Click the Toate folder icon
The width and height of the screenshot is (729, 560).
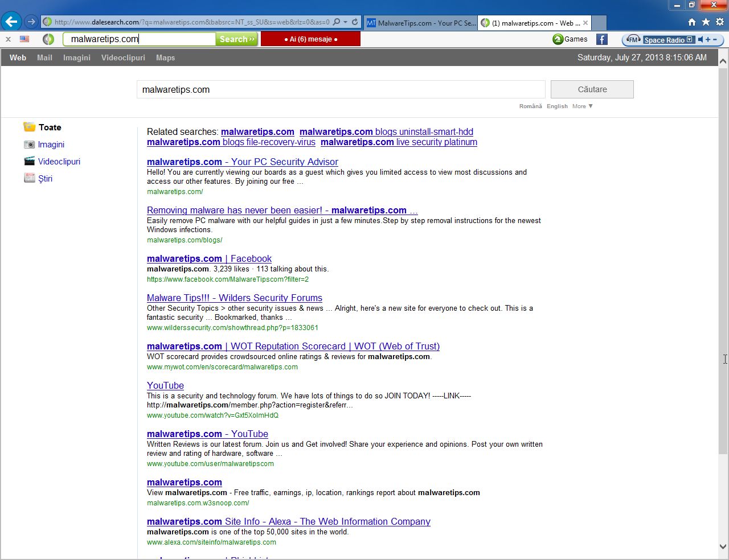(30, 127)
